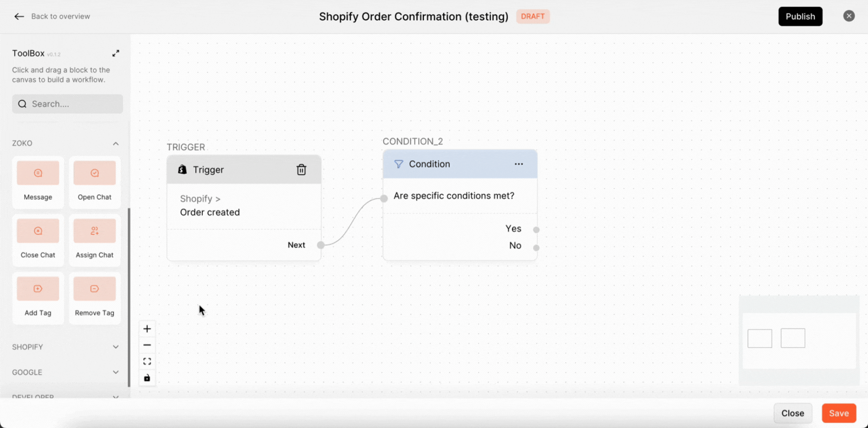The width and height of the screenshot is (868, 428).
Task: Fit the workflow to view
Action: click(x=147, y=361)
